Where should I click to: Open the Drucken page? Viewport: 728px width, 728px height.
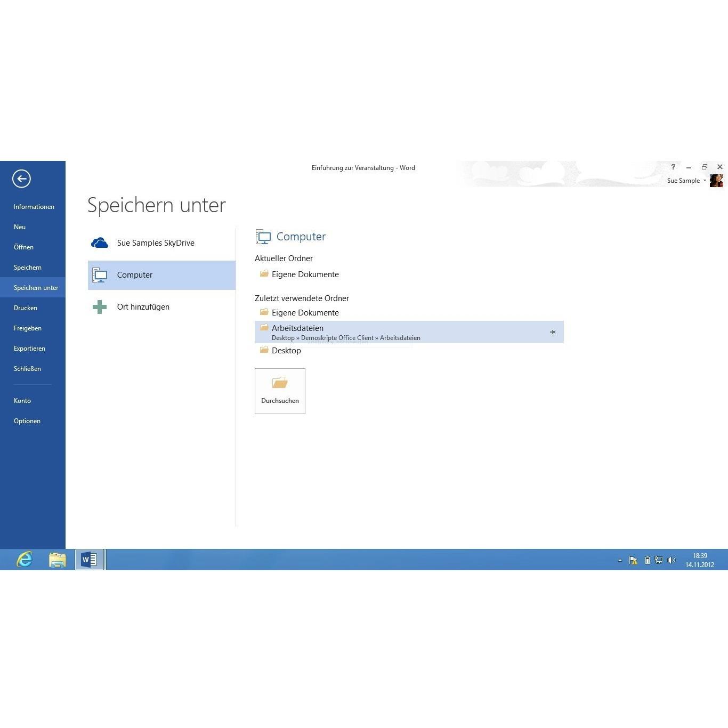[26, 308]
